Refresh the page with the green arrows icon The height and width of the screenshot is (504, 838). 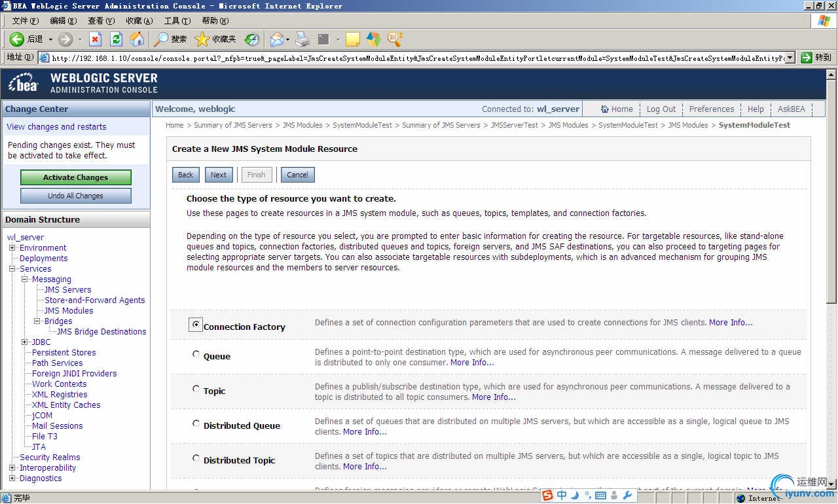click(x=116, y=39)
